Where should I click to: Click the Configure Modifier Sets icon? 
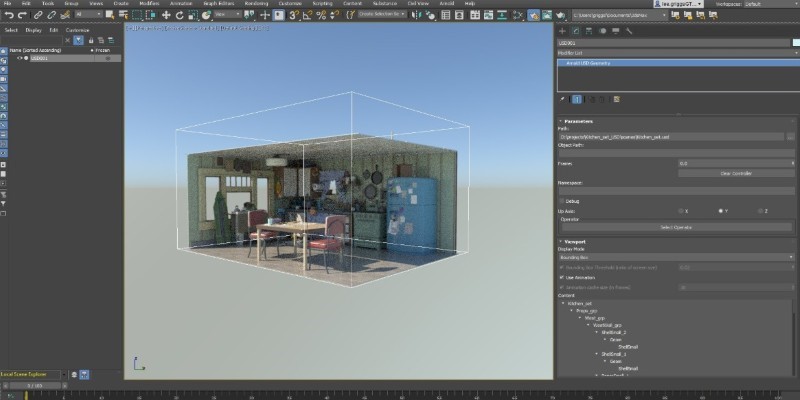point(616,99)
